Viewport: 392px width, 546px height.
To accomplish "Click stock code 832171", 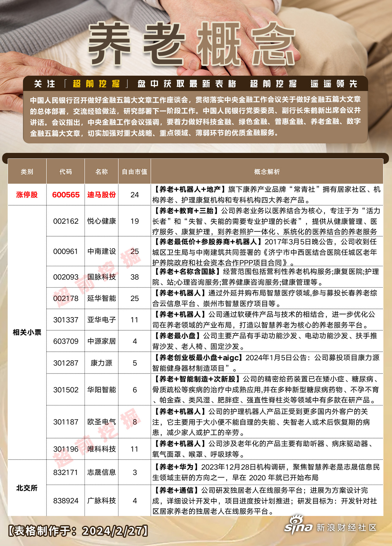I will (66, 472).
